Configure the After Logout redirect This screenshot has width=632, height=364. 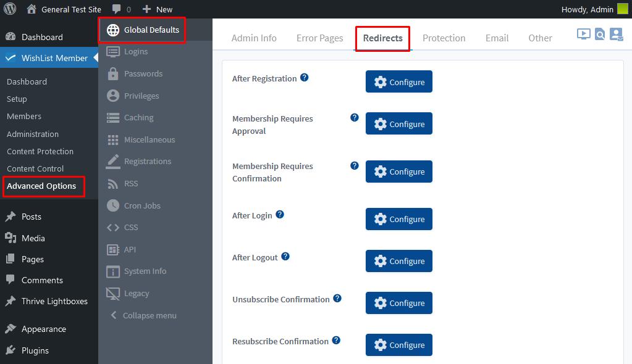[399, 261]
